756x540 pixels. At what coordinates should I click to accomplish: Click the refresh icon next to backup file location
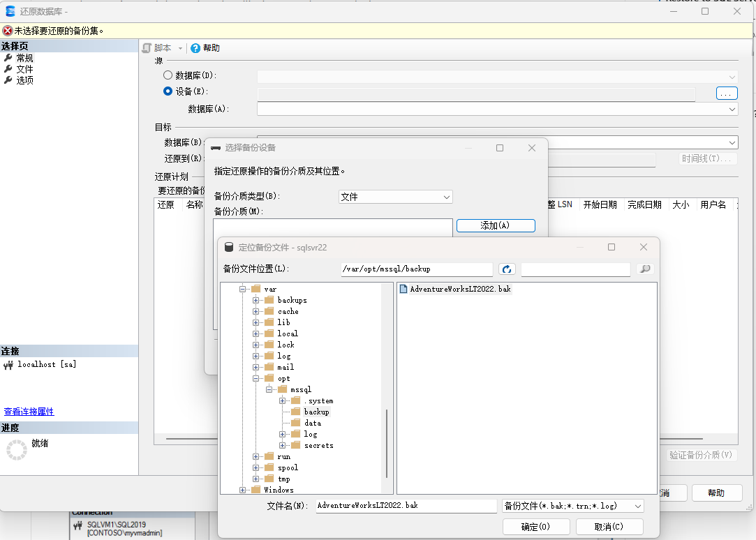[507, 269]
